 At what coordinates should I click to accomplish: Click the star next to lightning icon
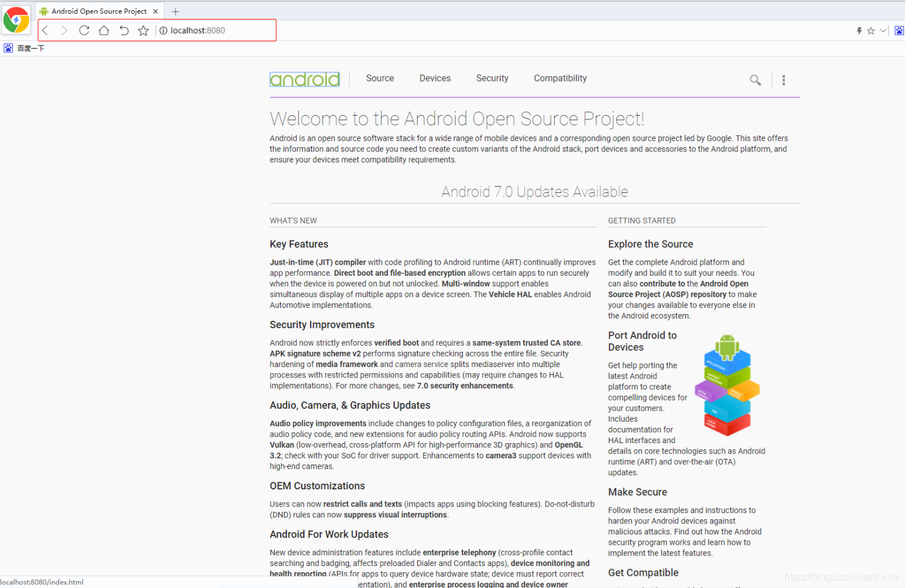pyautogui.click(x=871, y=30)
